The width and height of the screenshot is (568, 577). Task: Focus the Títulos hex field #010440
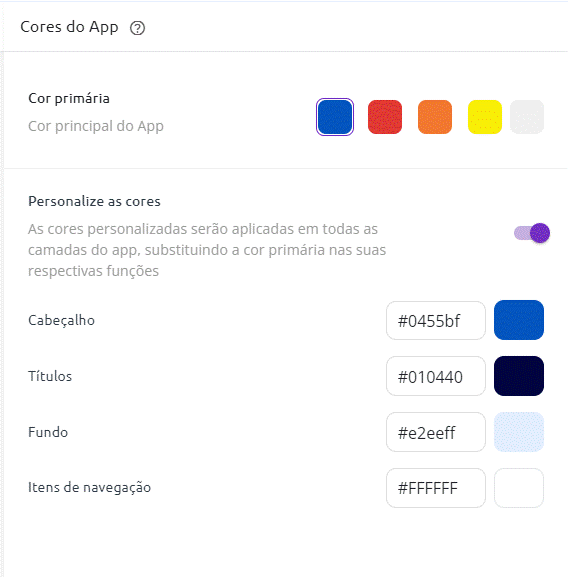[436, 376]
